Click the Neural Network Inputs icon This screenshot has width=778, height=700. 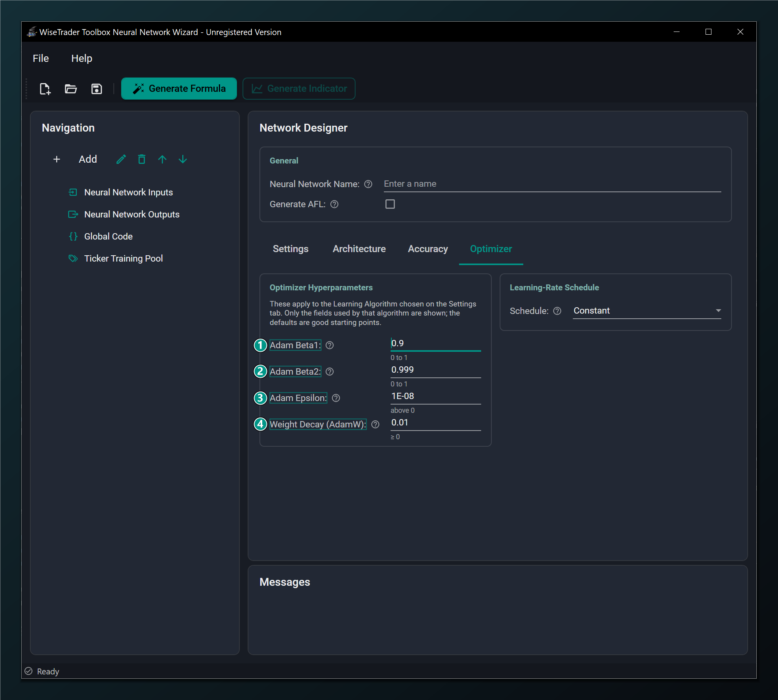[73, 192]
